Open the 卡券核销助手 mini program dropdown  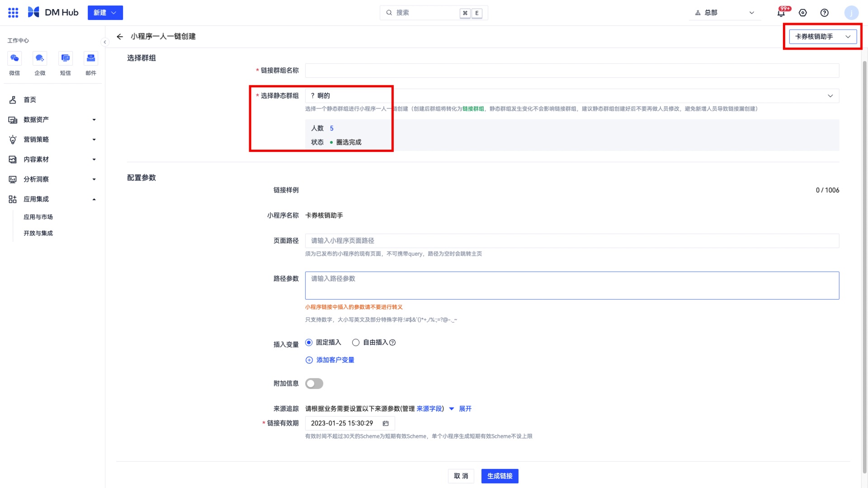(823, 37)
